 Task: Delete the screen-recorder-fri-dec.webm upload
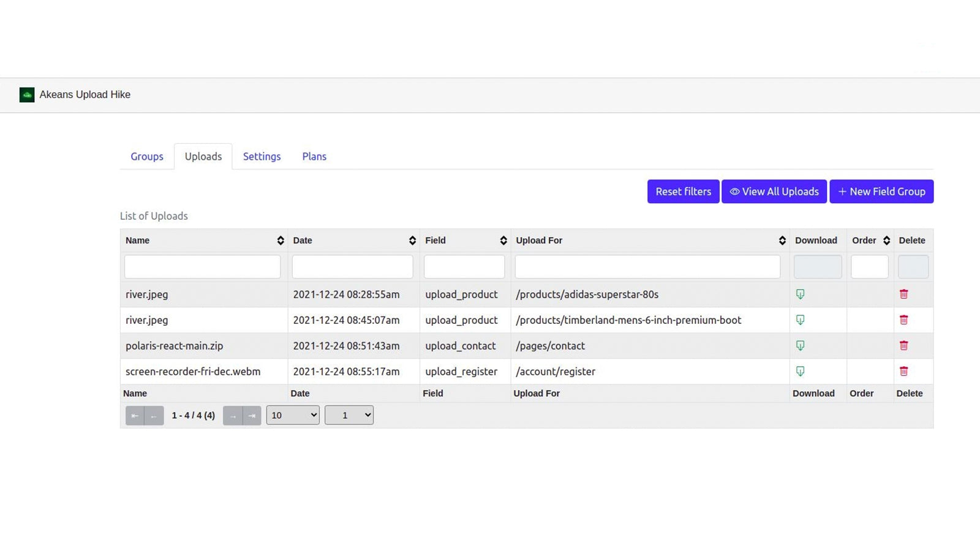point(904,372)
